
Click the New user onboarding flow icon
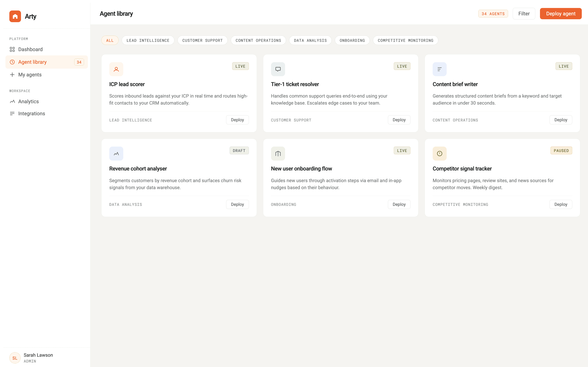point(278,153)
